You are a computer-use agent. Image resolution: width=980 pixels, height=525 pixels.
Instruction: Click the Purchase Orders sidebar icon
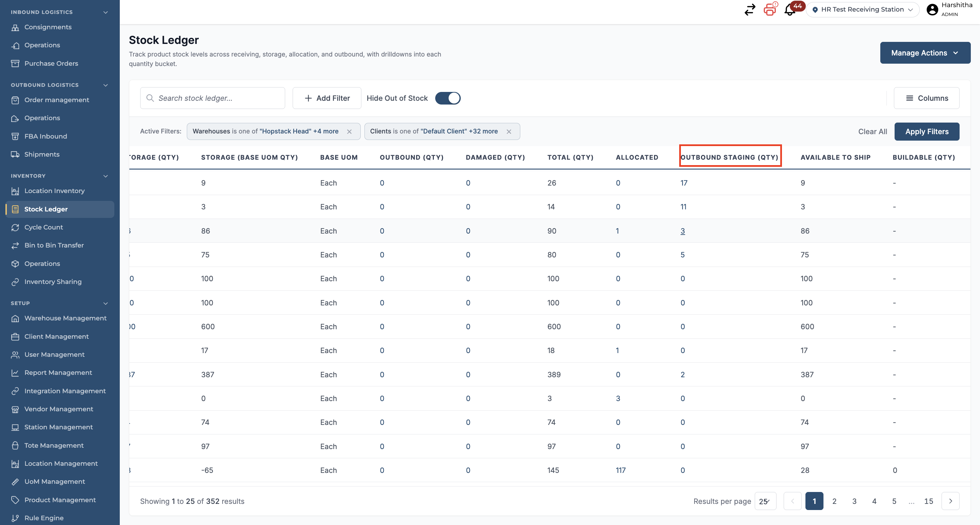[15, 63]
